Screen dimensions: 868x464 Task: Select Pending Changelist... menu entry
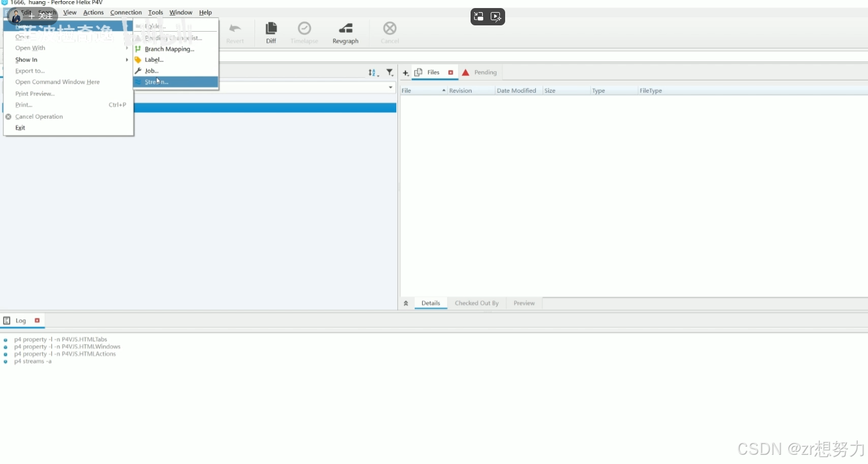[176, 38]
